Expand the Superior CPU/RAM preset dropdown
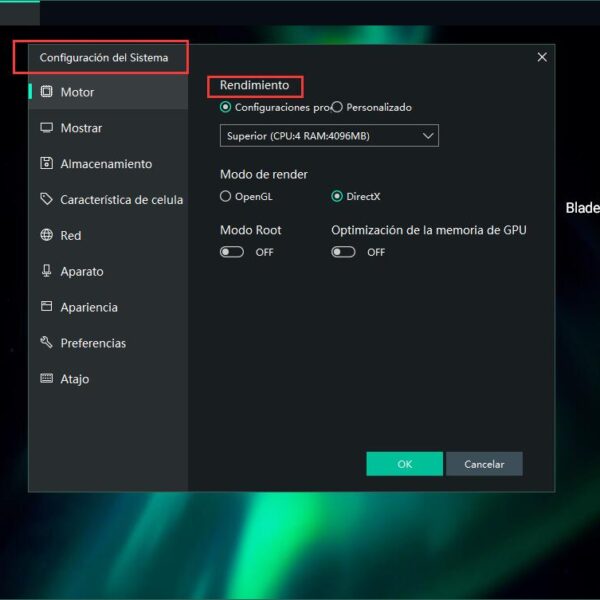 (x=329, y=135)
